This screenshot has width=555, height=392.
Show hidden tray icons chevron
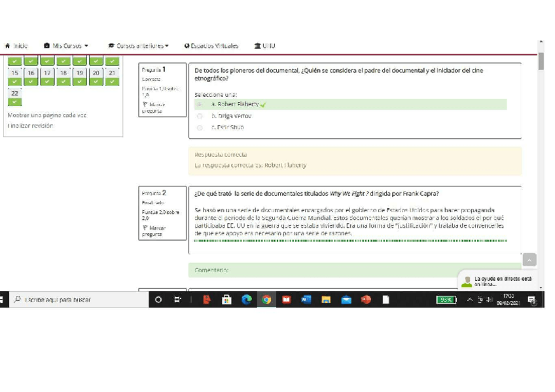pos(469,300)
